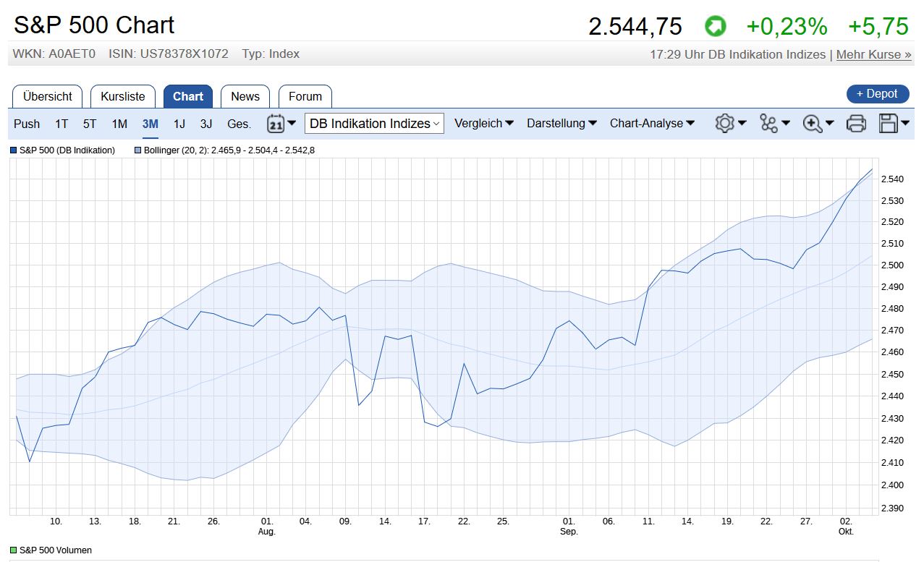Select the 1M time range

119,124
